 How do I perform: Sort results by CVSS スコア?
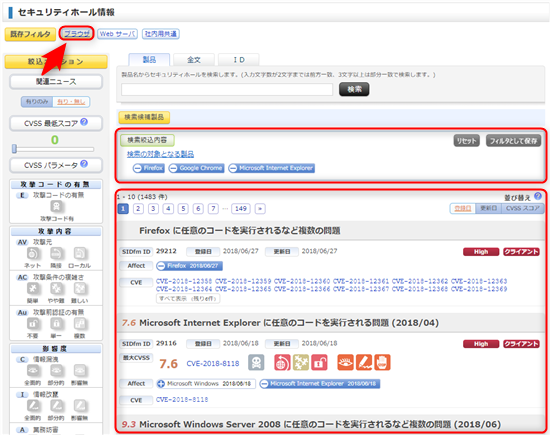523,208
